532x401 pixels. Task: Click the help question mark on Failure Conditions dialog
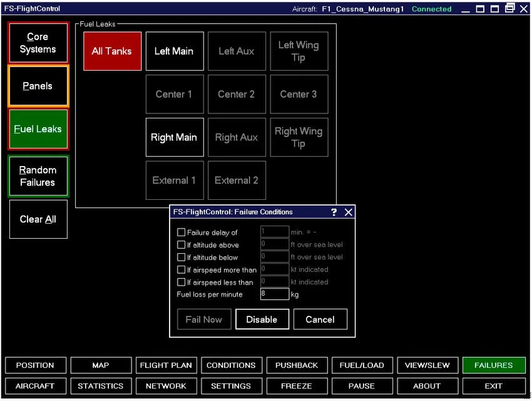(x=334, y=212)
